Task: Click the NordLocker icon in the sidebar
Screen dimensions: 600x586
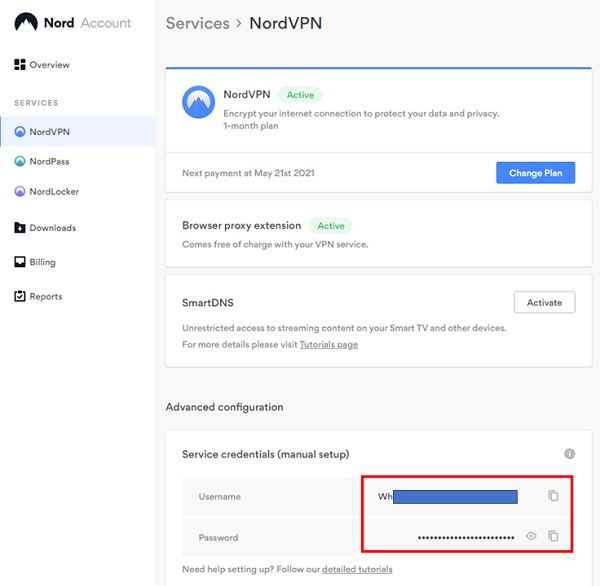Action: click(x=20, y=191)
